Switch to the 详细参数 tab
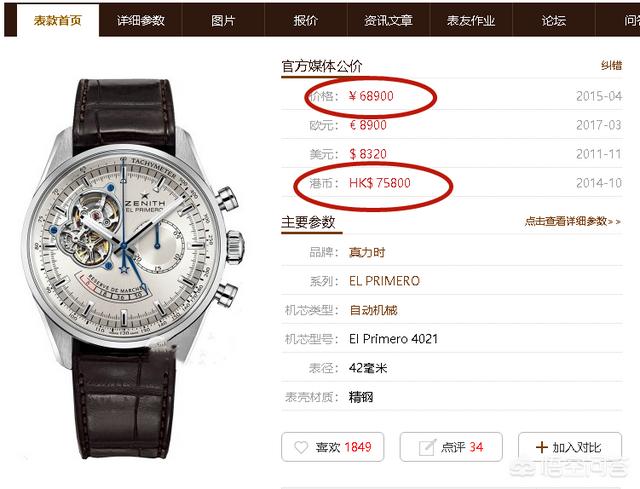Image resolution: width=640 pixels, height=489 pixels. (141, 20)
